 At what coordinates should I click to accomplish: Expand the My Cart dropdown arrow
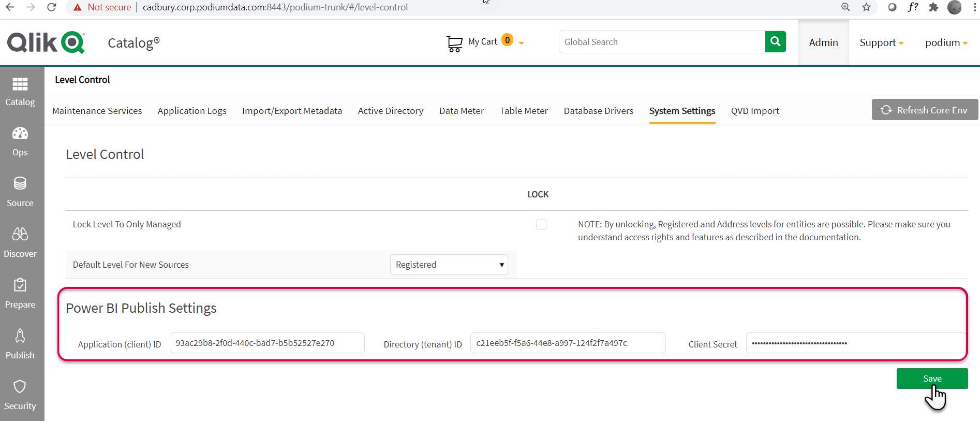[x=521, y=43]
